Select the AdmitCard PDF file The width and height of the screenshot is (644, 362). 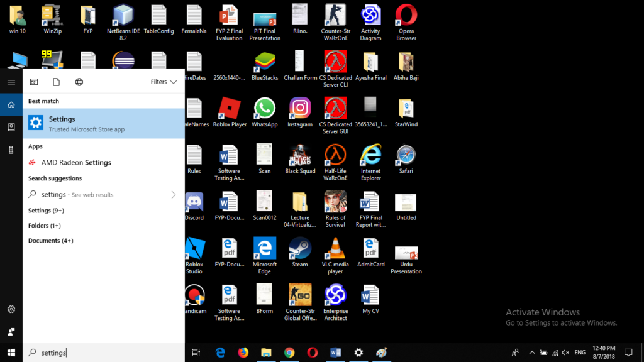tap(370, 253)
